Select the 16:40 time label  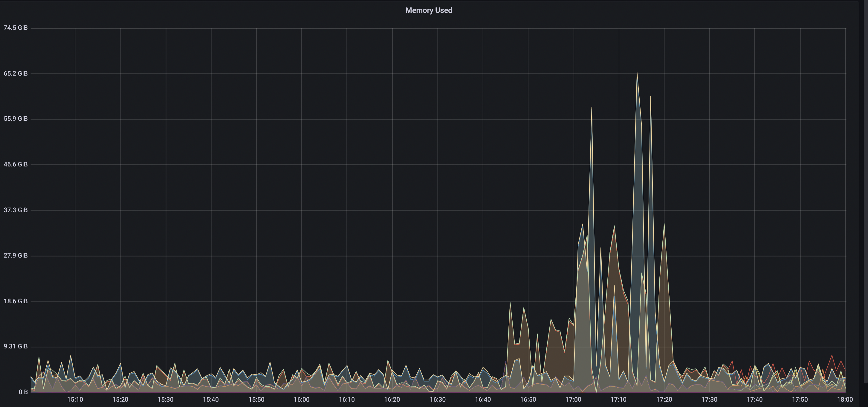[x=484, y=400]
